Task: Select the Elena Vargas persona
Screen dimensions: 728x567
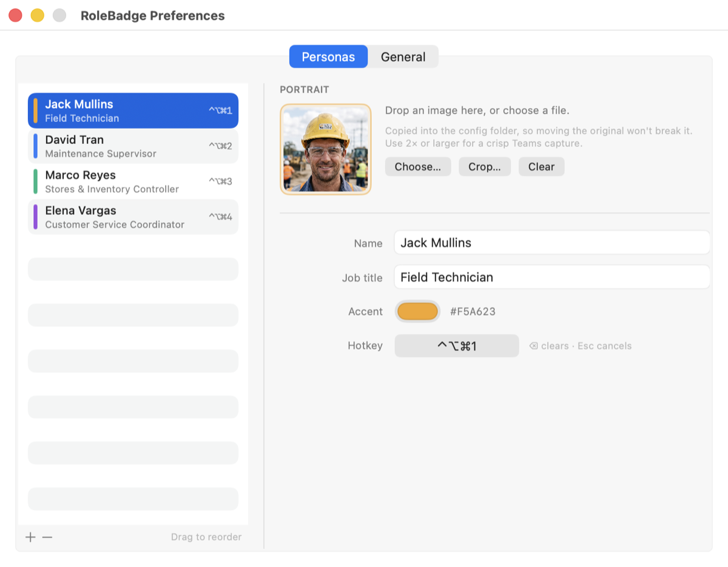Action: (x=133, y=217)
